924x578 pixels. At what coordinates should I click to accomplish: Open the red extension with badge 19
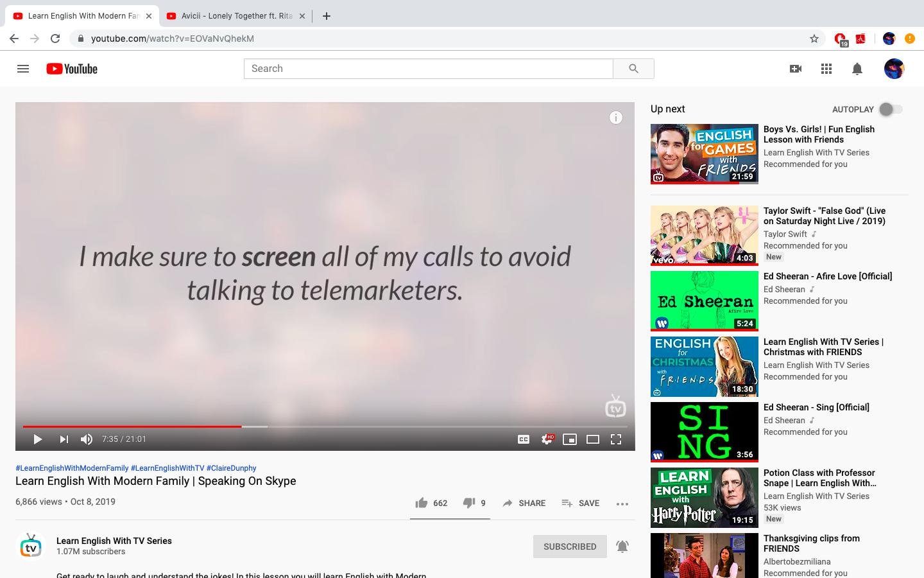840,40
